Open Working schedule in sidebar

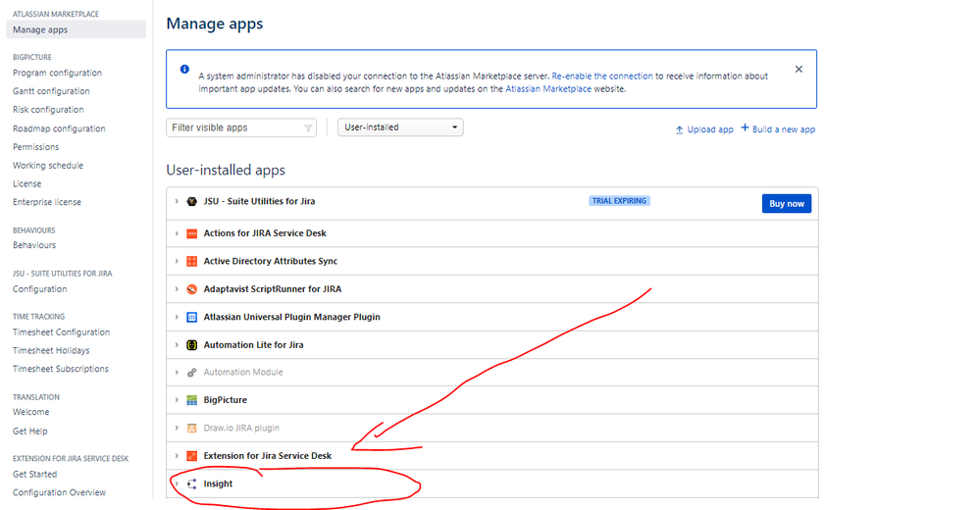pos(48,166)
